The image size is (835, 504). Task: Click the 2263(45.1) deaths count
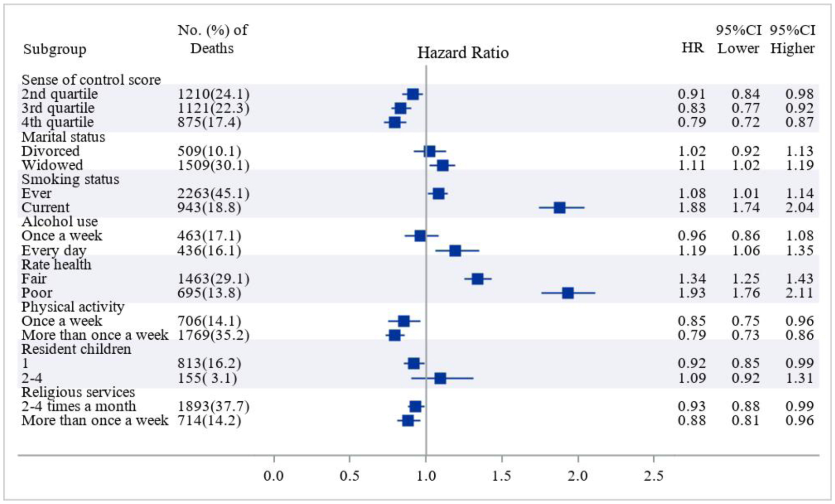pyautogui.click(x=213, y=194)
